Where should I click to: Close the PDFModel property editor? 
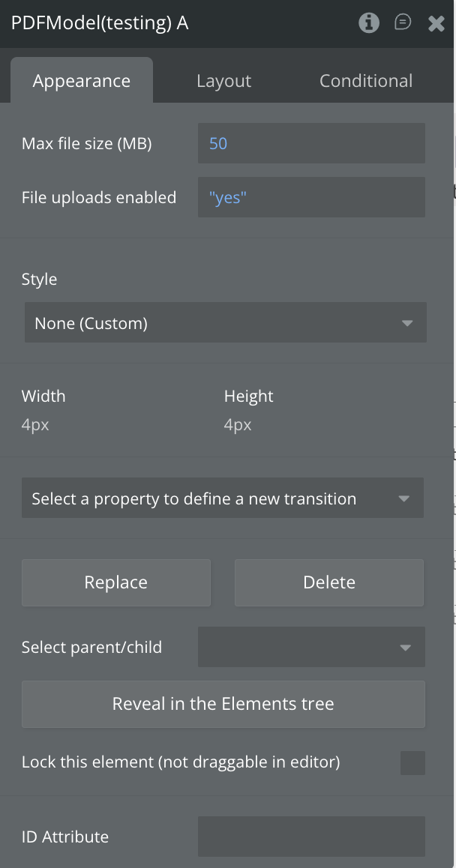[436, 23]
